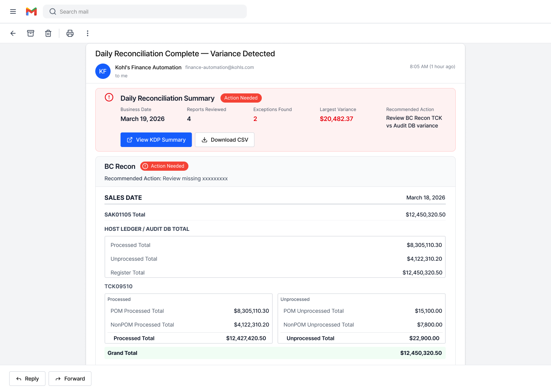Click Download CSV button

tap(225, 140)
